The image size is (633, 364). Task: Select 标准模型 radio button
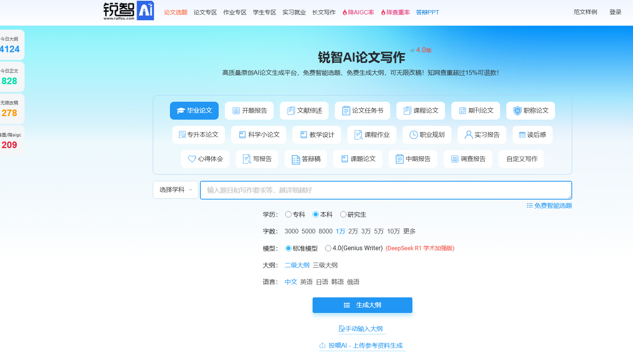[x=288, y=248]
